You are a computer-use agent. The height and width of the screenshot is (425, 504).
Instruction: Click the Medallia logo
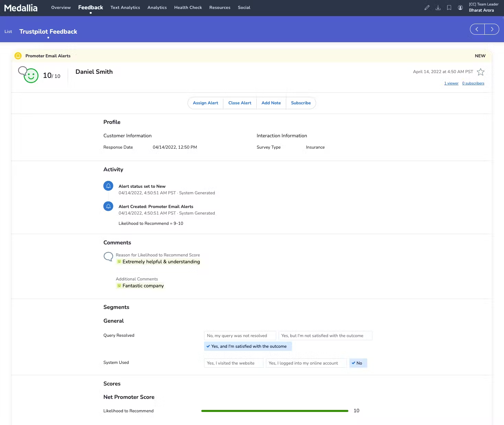[21, 8]
